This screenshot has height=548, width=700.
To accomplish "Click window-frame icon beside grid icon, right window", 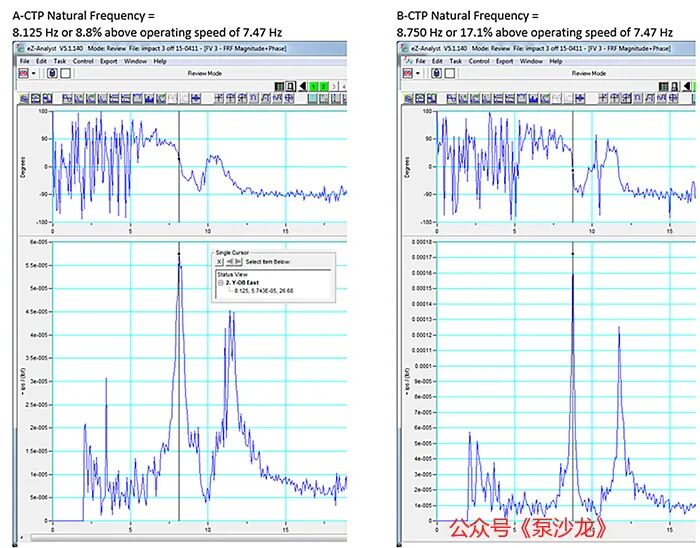I will tap(675, 86).
